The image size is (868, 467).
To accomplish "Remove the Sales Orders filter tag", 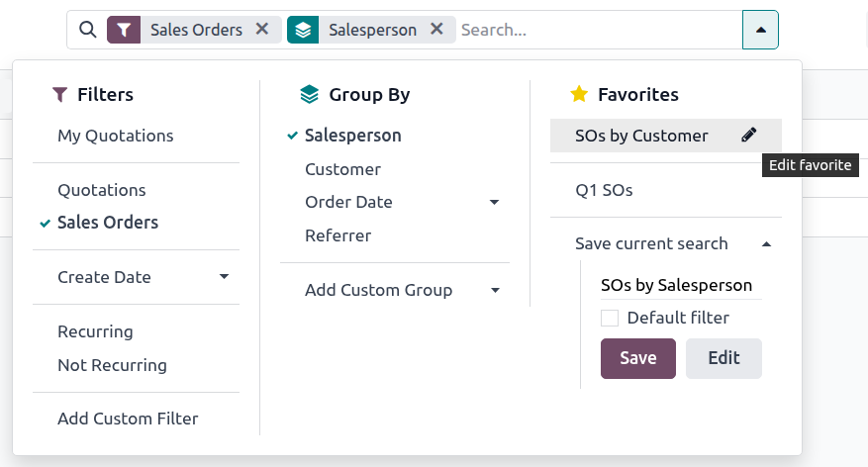I will 262,30.
